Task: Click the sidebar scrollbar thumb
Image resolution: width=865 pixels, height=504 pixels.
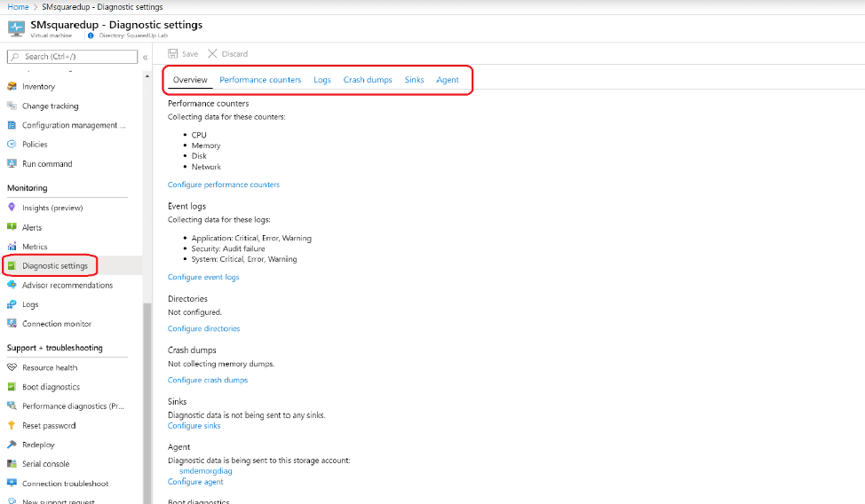Action: click(147, 403)
